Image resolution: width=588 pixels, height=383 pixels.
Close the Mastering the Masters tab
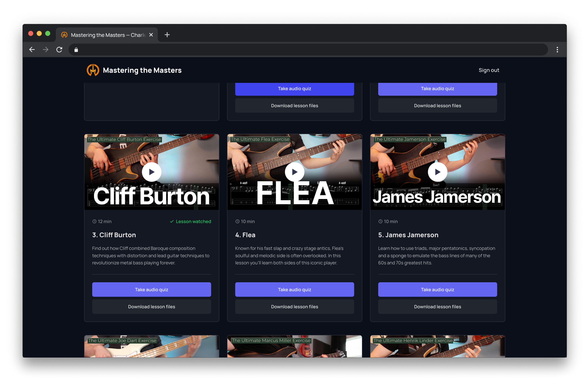(x=151, y=35)
